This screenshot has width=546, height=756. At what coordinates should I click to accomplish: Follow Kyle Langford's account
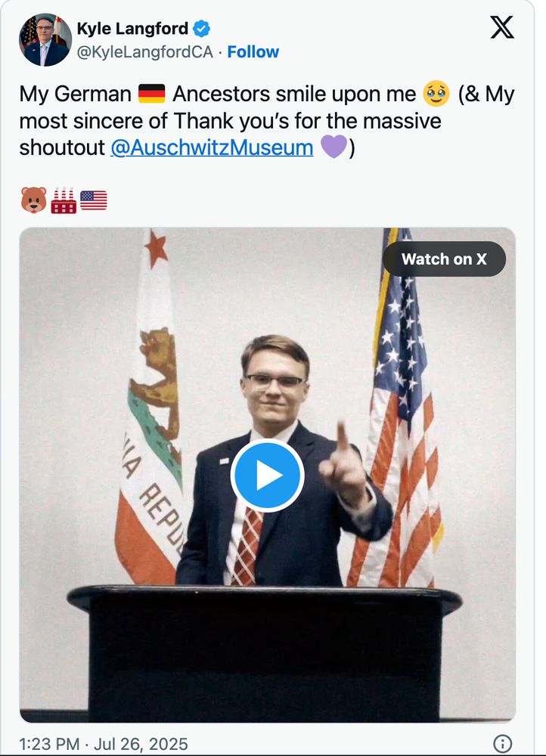click(x=253, y=52)
